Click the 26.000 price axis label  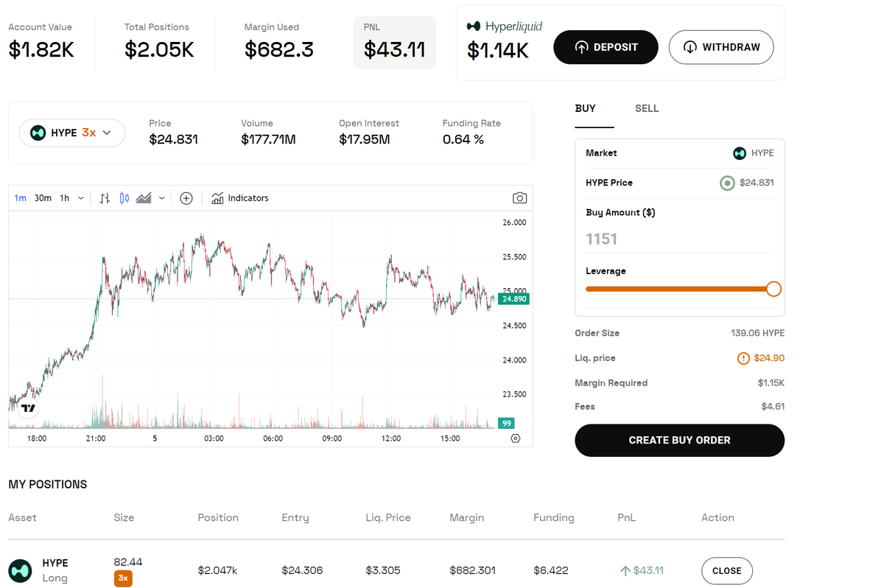(x=514, y=222)
